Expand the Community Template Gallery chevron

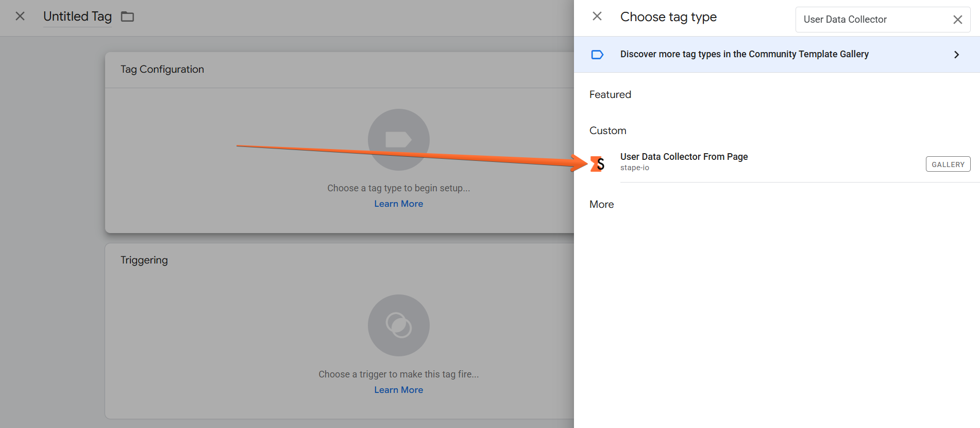[957, 55]
